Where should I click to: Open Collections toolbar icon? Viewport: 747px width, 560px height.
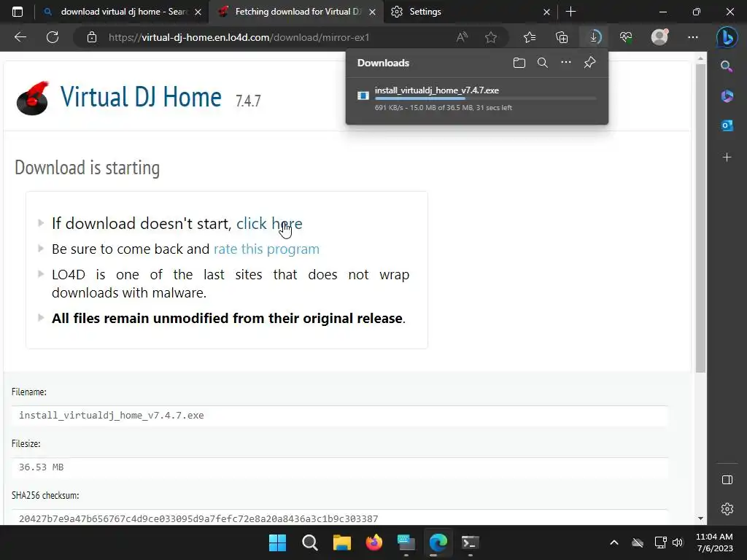point(562,37)
